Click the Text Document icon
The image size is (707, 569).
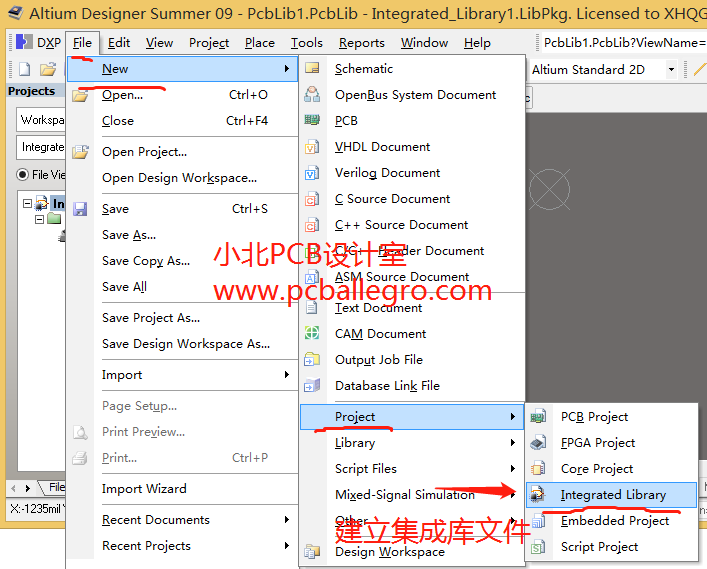pyautogui.click(x=312, y=307)
